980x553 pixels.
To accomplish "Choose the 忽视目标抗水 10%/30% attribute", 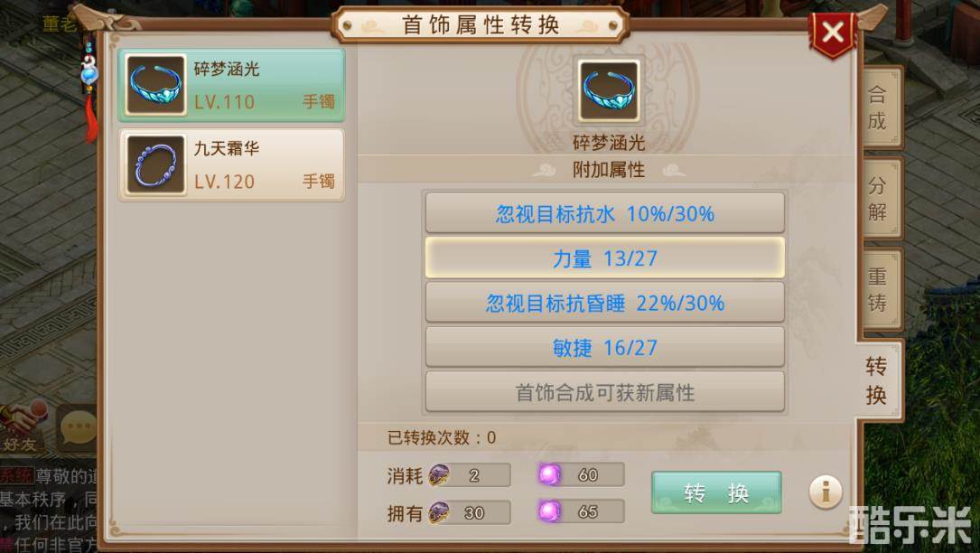I will click(x=605, y=213).
